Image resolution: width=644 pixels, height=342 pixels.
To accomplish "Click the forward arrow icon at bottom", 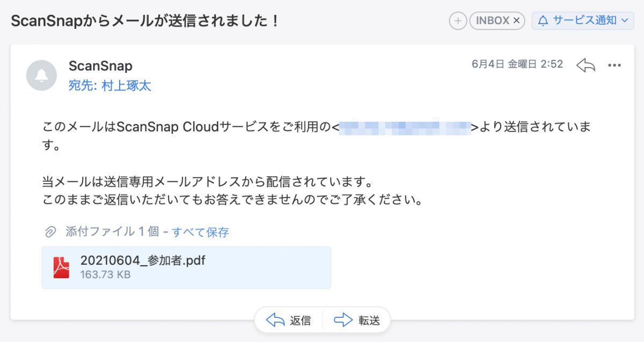I will click(x=343, y=321).
